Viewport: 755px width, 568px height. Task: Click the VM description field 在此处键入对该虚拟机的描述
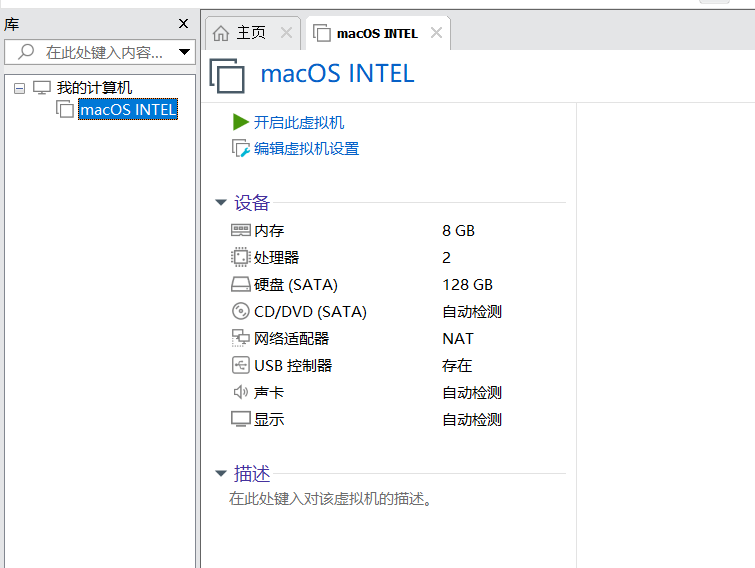(330, 499)
